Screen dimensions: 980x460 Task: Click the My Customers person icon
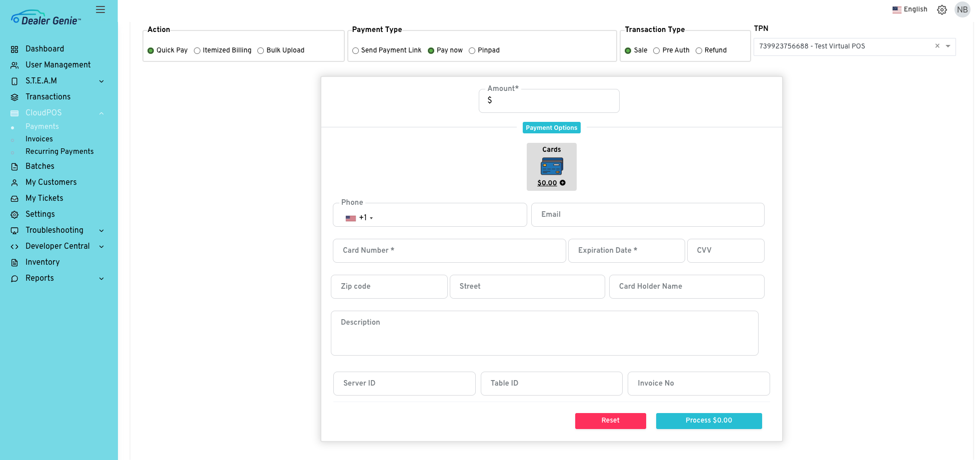click(x=14, y=183)
